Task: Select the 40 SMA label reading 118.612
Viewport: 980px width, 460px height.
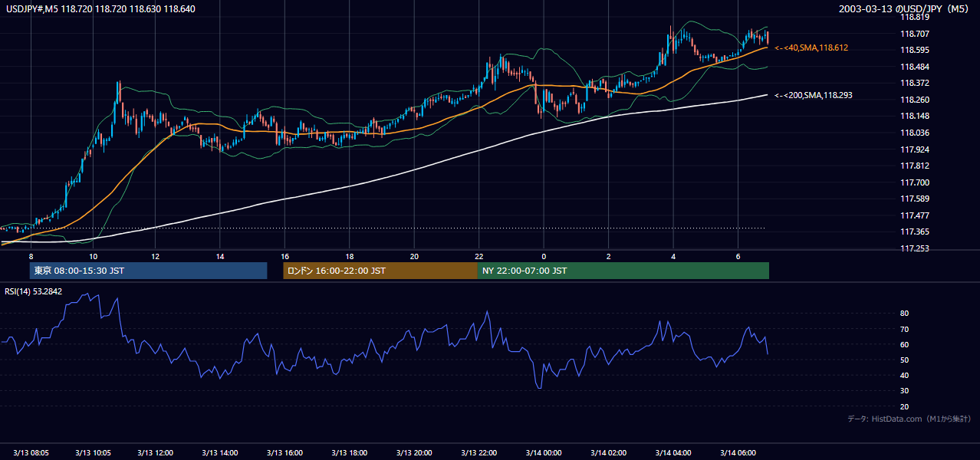Action: pos(811,48)
